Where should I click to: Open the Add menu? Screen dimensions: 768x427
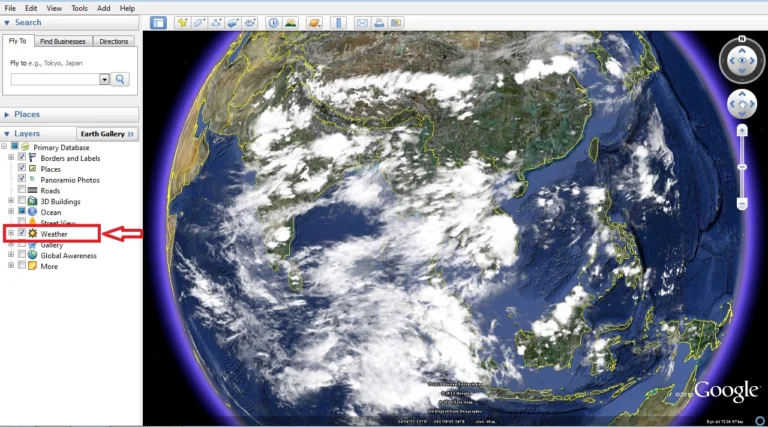click(103, 8)
